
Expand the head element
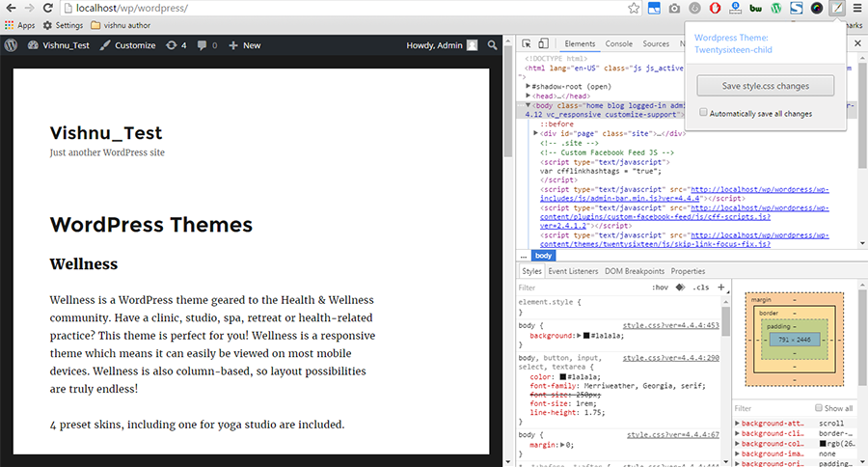pos(529,96)
